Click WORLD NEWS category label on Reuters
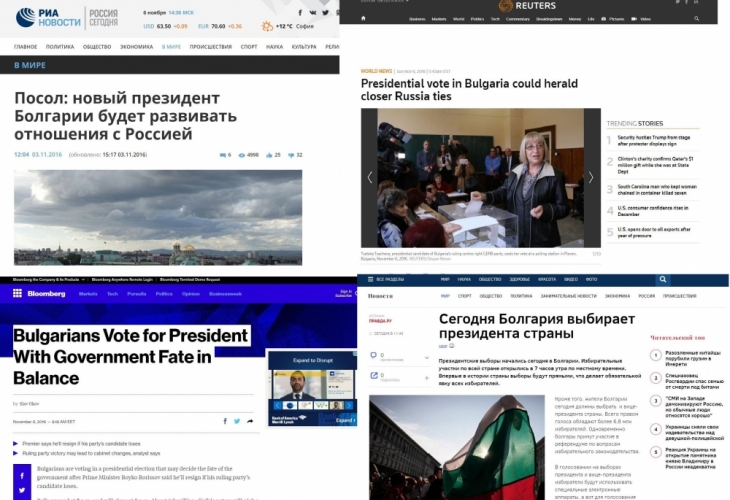This screenshot has height=500, width=730. click(376, 71)
